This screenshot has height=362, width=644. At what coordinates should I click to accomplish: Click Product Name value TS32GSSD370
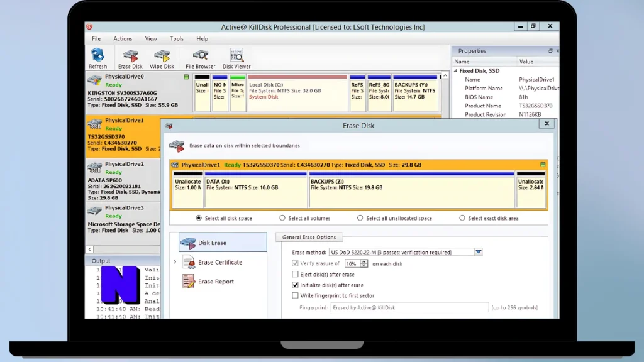(x=536, y=106)
